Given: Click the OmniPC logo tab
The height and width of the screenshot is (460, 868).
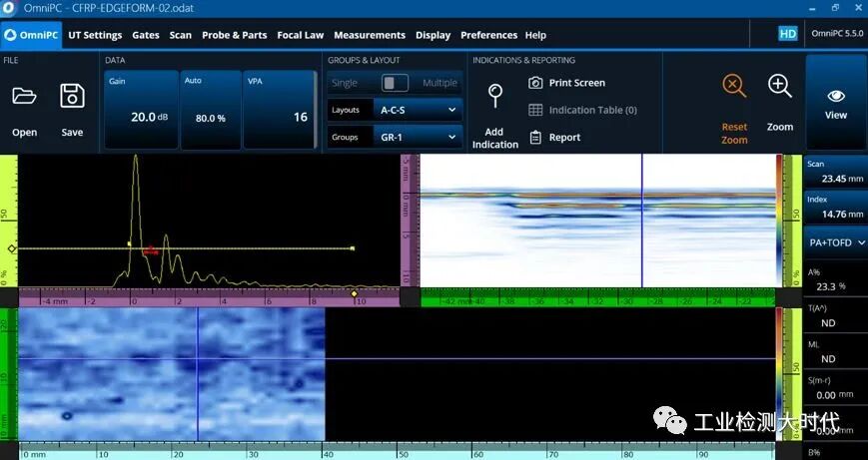Looking at the screenshot, I should pyautogui.click(x=31, y=35).
